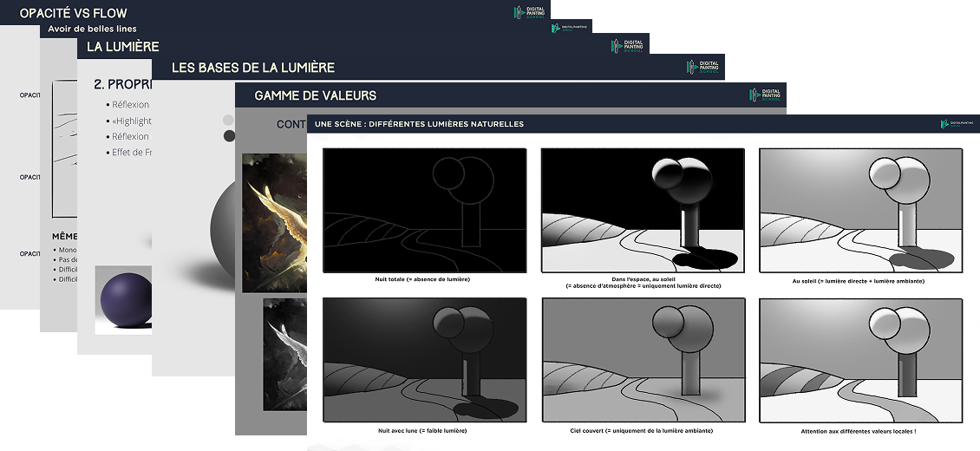Select the Au soleil lighting scene image

coord(860,211)
